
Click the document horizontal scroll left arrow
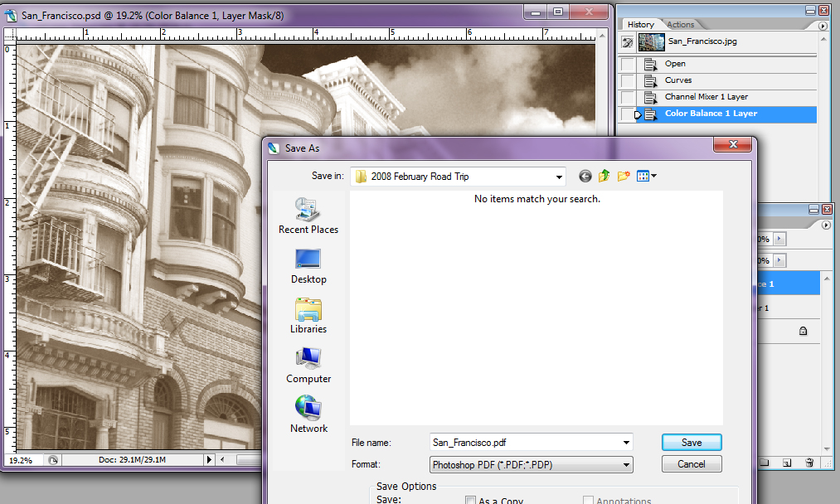(223, 459)
